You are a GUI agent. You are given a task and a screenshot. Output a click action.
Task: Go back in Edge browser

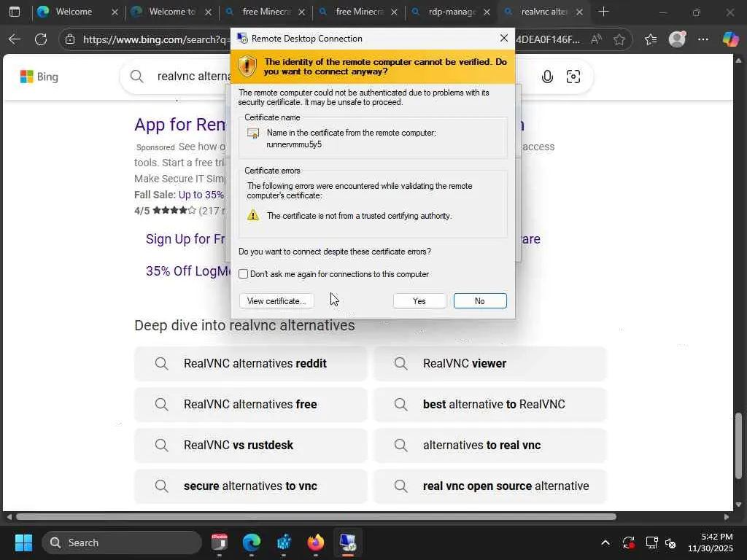(x=15, y=39)
